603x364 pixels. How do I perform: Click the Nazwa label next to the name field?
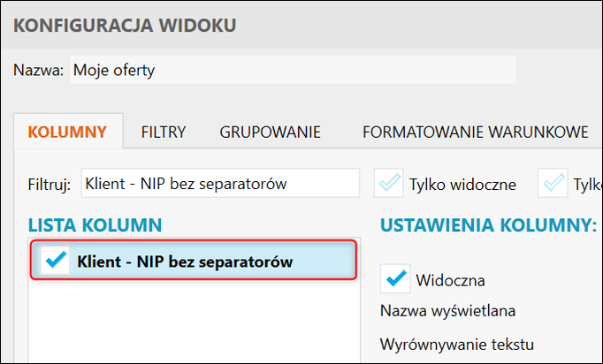click(x=38, y=70)
